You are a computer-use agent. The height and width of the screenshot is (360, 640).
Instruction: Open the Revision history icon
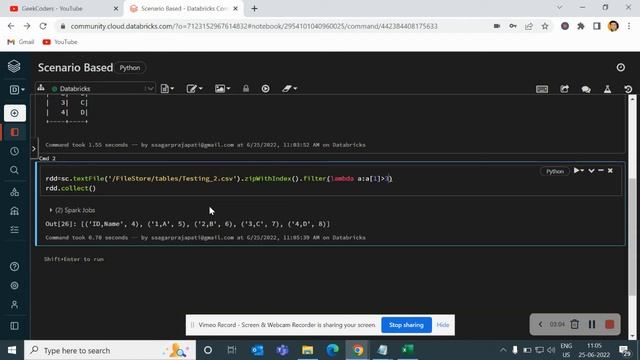pyautogui.click(x=628, y=89)
